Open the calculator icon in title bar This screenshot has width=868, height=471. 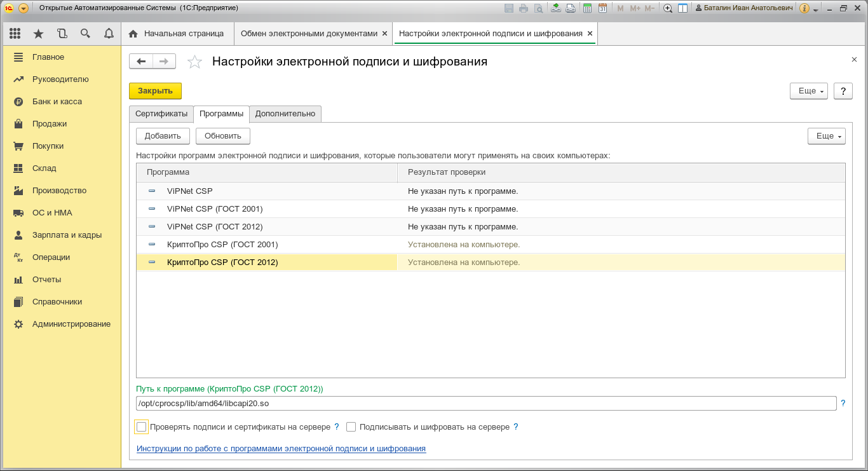[588, 8]
